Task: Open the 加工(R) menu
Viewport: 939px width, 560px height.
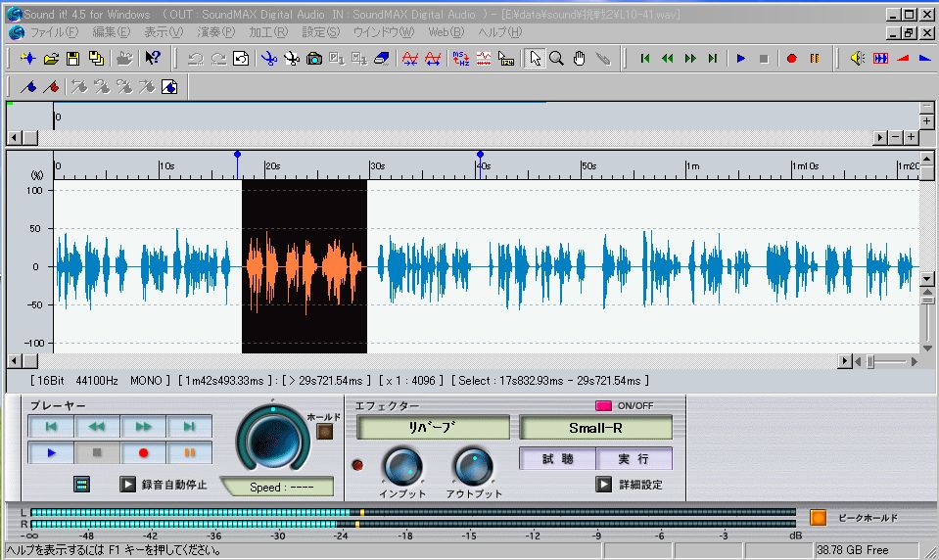Action: (x=267, y=32)
